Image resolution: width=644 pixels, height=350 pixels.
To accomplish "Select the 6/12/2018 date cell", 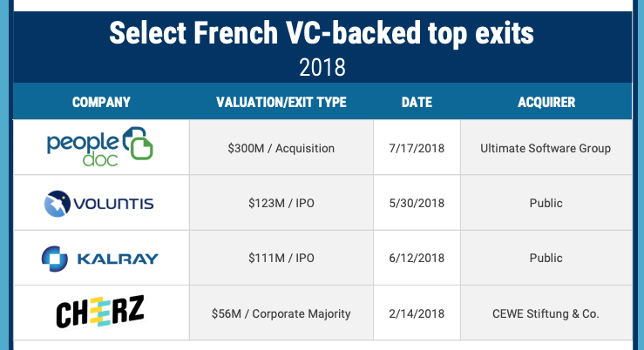I will click(417, 258).
